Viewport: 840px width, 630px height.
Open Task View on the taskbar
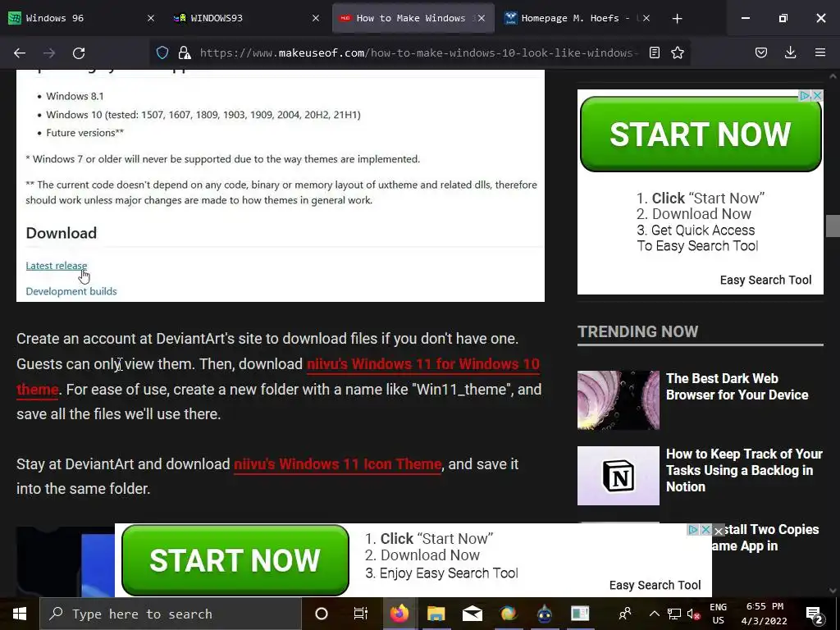click(x=361, y=614)
